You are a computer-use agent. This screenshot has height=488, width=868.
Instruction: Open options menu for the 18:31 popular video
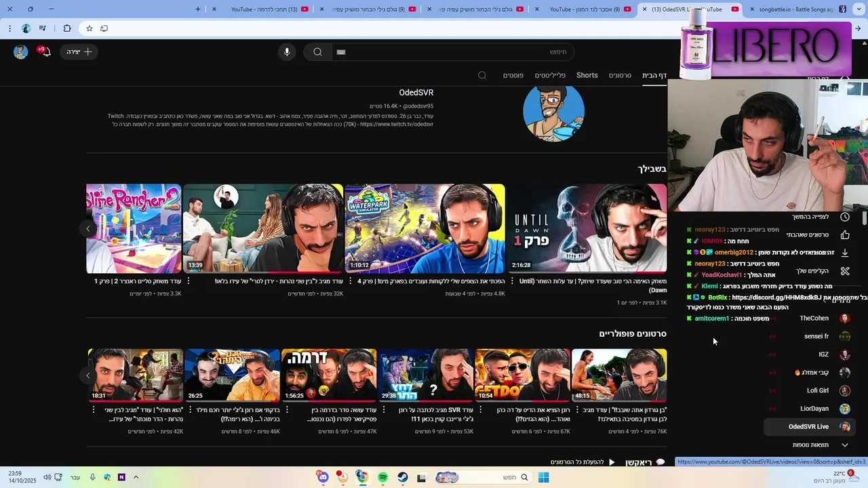pos(93,409)
